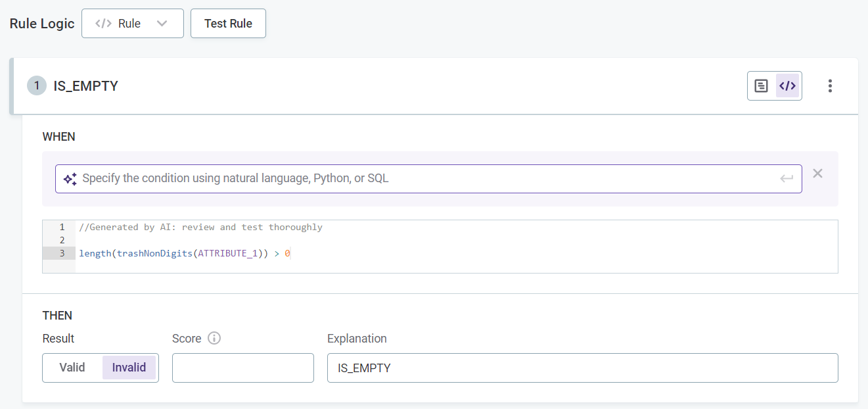Click into the Score input box
This screenshot has width=868, height=409.
[x=242, y=368]
